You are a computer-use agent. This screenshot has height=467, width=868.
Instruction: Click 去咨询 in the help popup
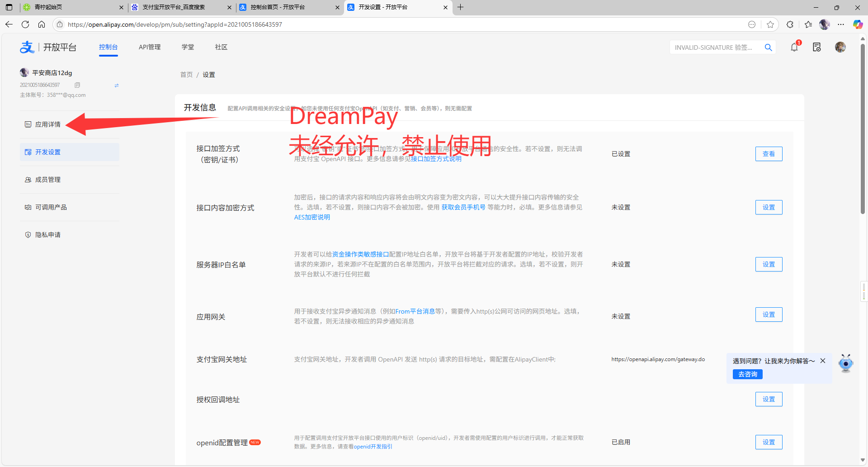point(747,374)
